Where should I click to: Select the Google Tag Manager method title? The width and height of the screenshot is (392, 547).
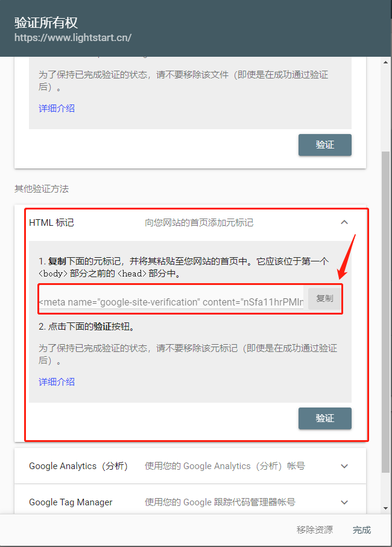coord(71,502)
